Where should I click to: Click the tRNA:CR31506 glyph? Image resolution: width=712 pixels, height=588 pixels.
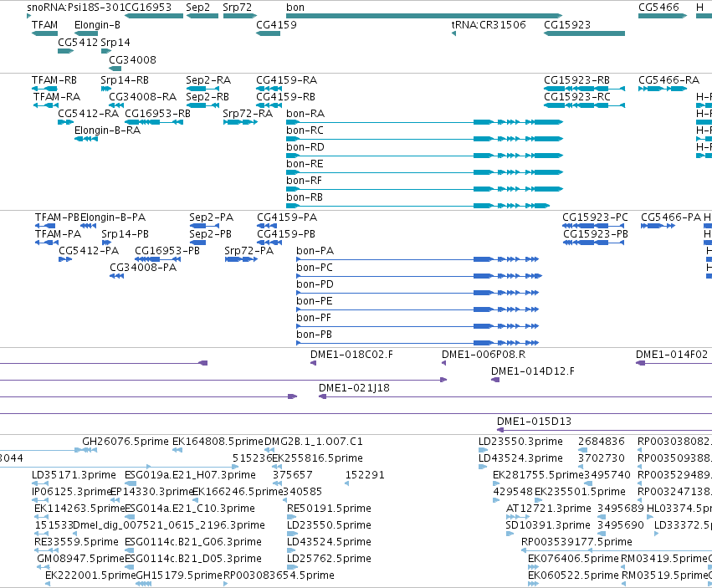[x=453, y=33]
